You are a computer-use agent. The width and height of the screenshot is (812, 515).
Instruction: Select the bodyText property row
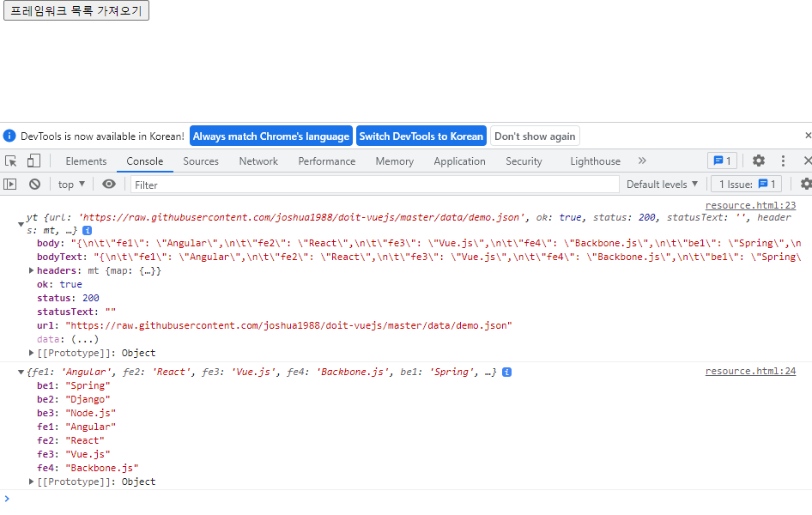click(x=418, y=257)
